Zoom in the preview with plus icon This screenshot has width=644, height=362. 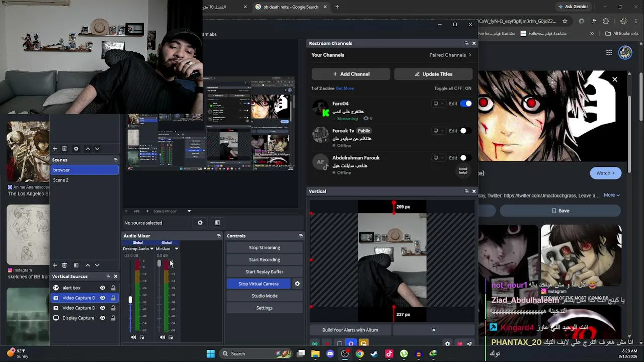(x=147, y=211)
